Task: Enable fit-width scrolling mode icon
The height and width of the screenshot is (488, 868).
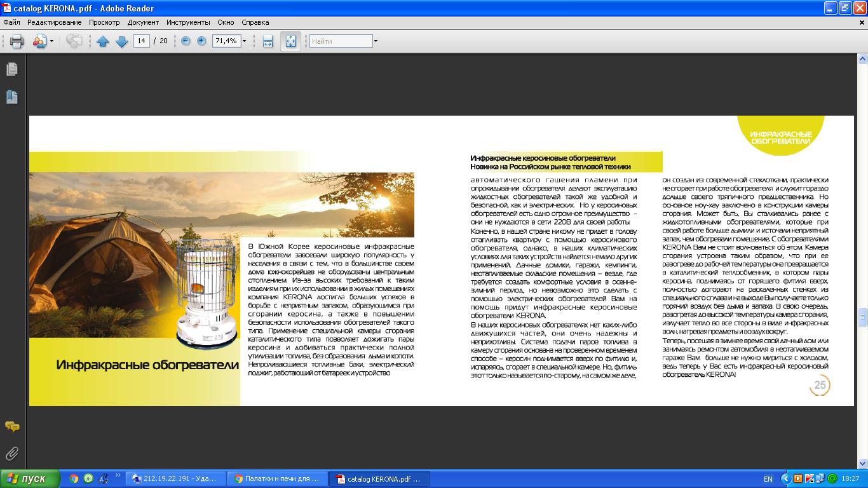Action: [268, 41]
